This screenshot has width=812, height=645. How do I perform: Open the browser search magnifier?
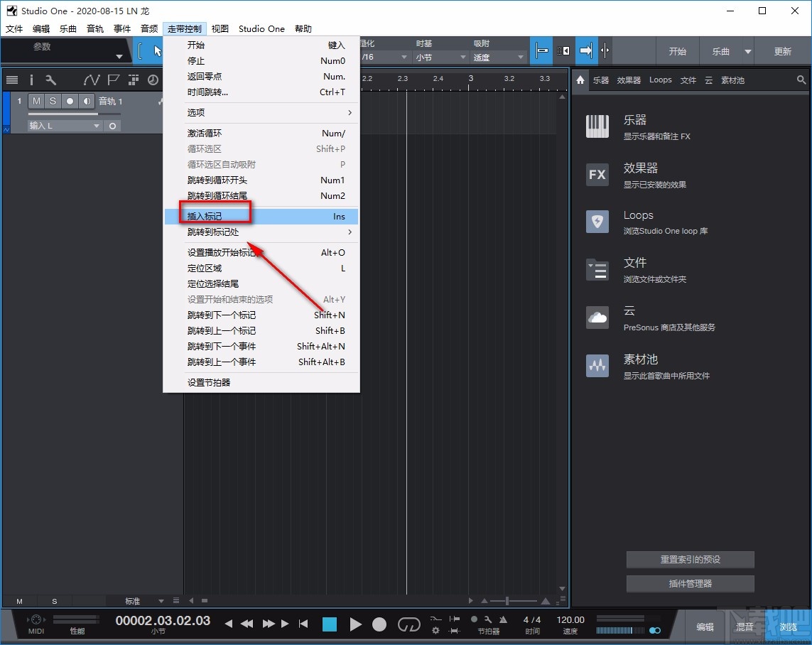tap(801, 80)
